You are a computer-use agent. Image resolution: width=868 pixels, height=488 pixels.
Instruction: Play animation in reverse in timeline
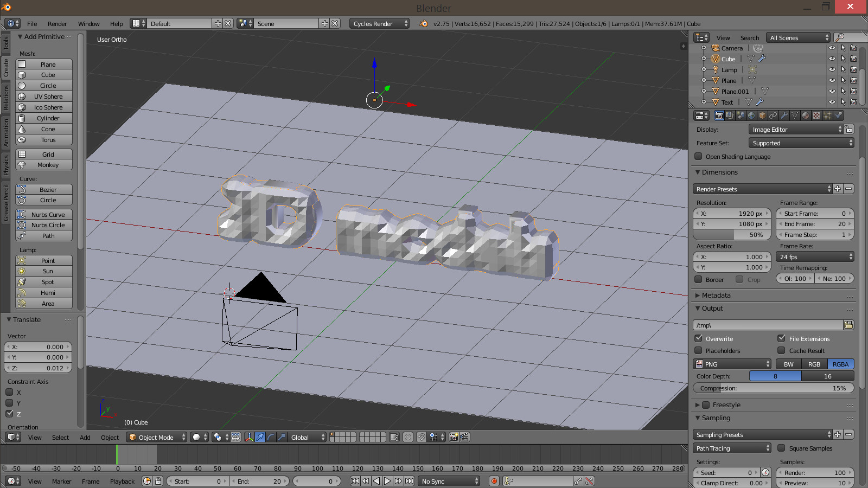pyautogui.click(x=376, y=481)
